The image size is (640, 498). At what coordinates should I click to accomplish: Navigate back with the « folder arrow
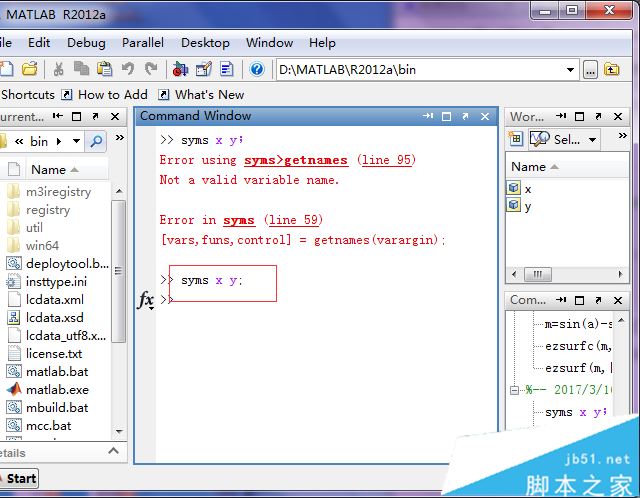(19, 142)
